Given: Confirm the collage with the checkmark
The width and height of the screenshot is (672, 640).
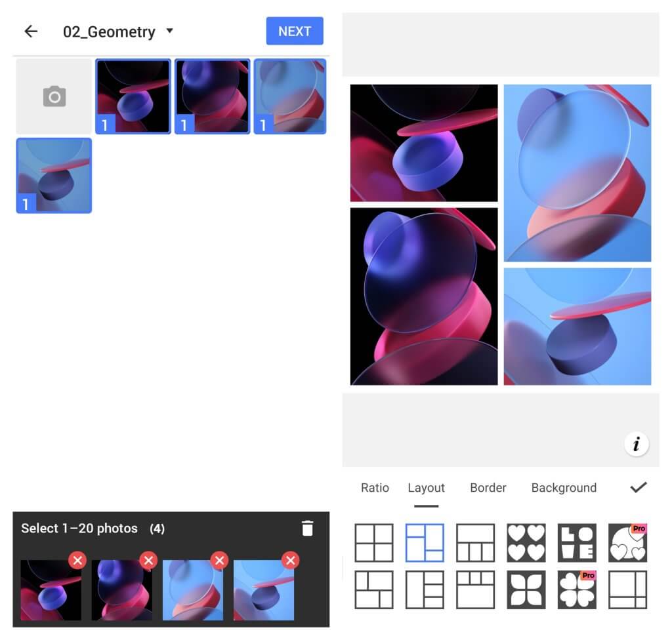Looking at the screenshot, I should click(x=639, y=487).
